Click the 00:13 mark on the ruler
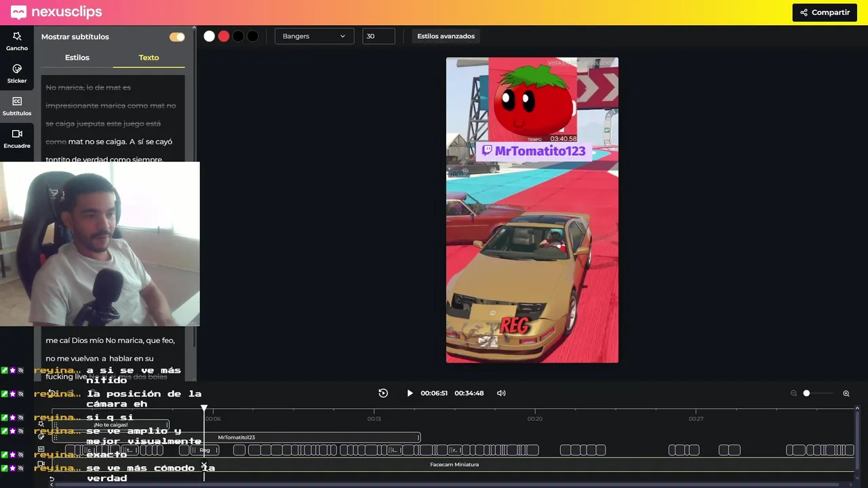The image size is (868, 488). pos(374,419)
